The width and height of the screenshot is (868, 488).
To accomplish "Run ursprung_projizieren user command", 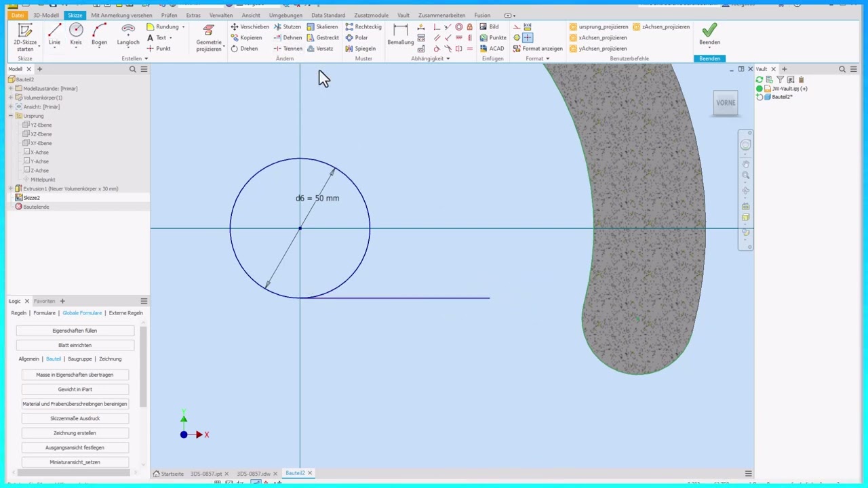I will (x=599, y=27).
